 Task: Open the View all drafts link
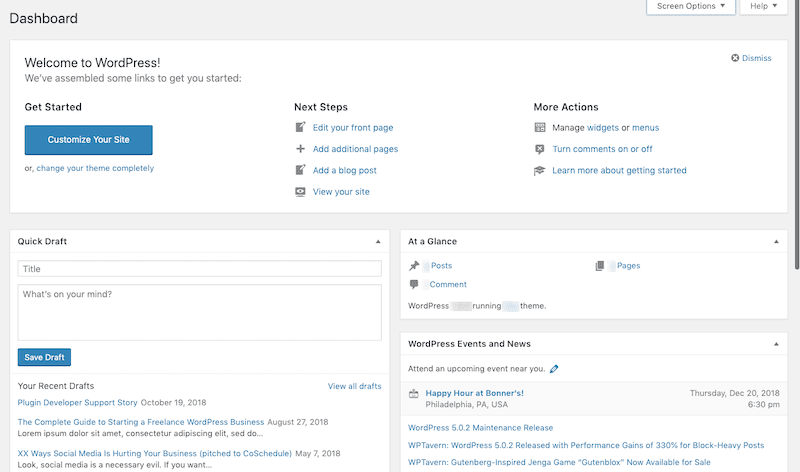pyautogui.click(x=355, y=386)
